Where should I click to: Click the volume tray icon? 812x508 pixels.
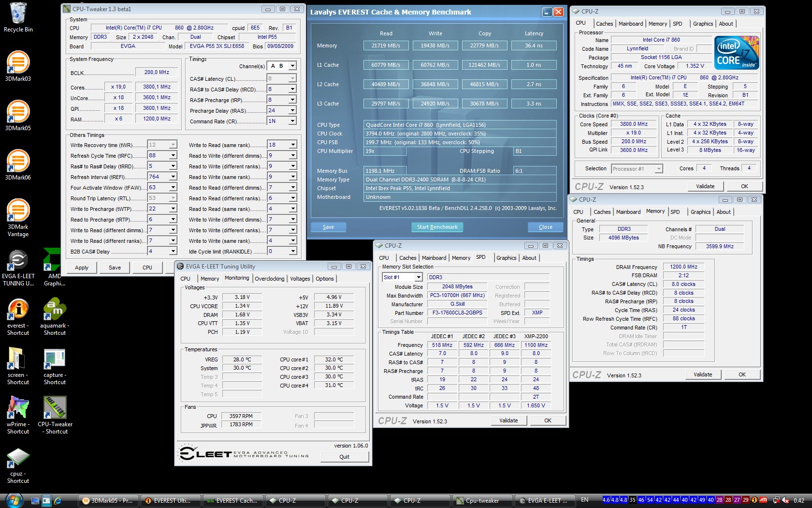click(x=785, y=500)
